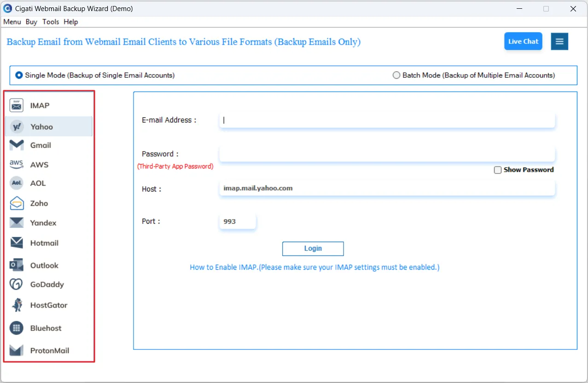
Task: Open the Menu menu
Action: [12, 22]
